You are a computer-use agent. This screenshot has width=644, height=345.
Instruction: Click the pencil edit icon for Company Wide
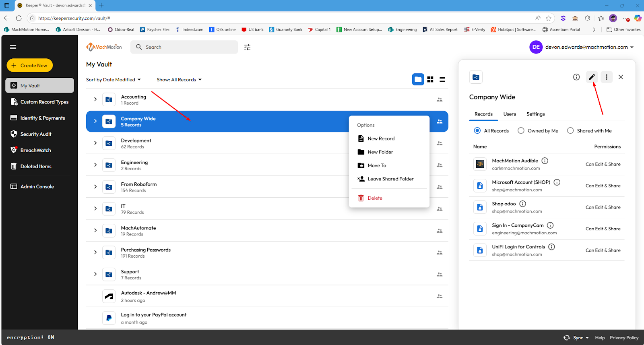(591, 77)
